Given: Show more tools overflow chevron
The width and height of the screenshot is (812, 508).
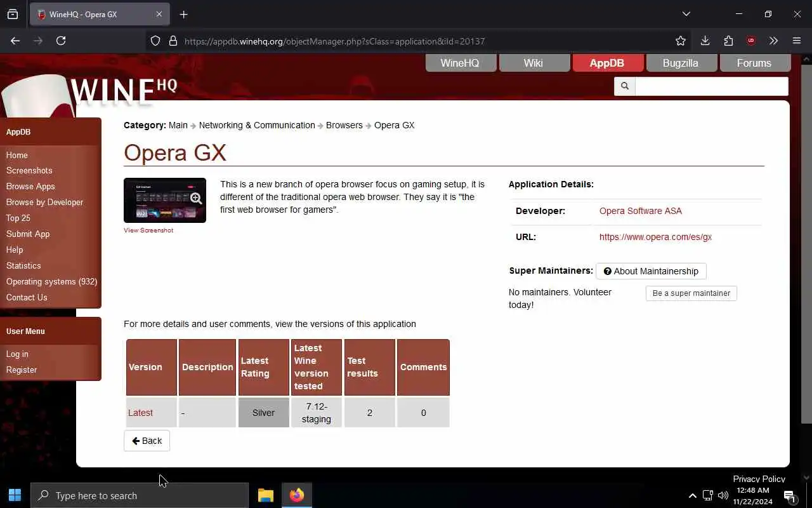Looking at the screenshot, I should tap(773, 41).
